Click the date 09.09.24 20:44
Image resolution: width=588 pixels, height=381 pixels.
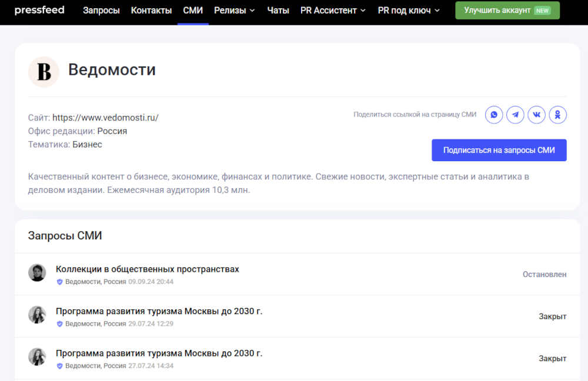point(151,282)
